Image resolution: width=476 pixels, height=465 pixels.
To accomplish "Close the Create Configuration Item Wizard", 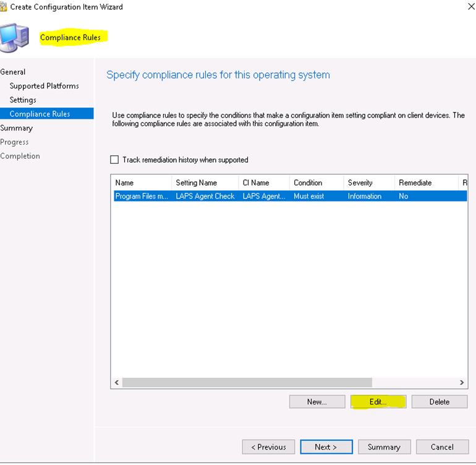I will click(x=471, y=6).
